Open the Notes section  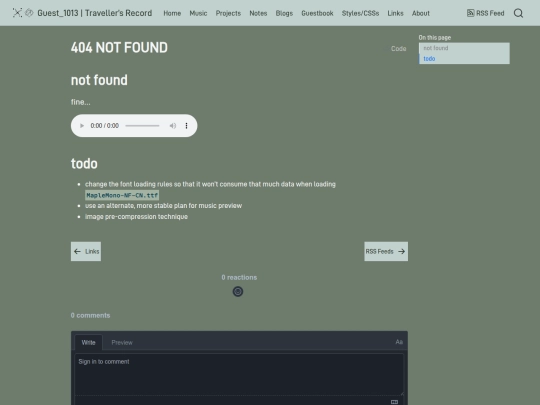point(258,13)
